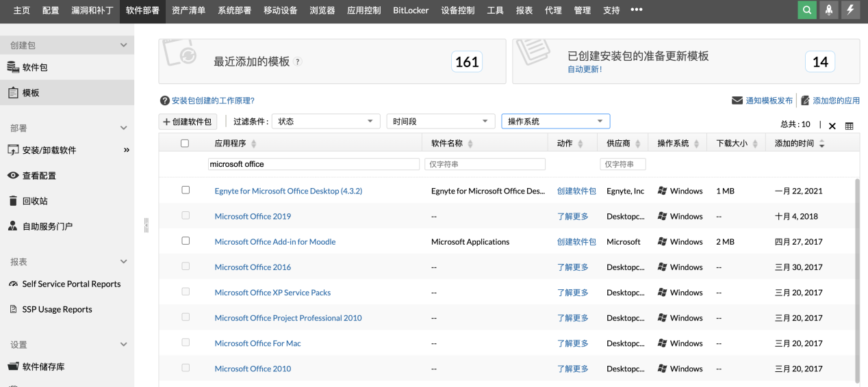Click the 模板 clipboard icon in sidebar

click(x=12, y=92)
